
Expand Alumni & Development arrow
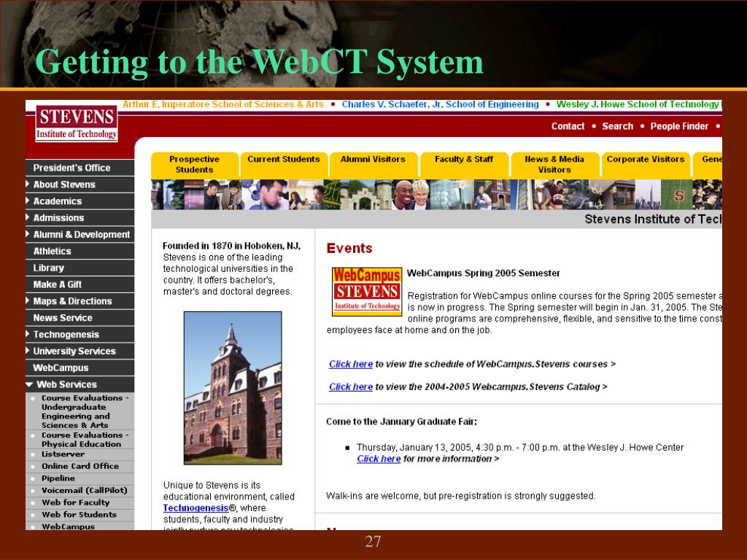coord(28,234)
